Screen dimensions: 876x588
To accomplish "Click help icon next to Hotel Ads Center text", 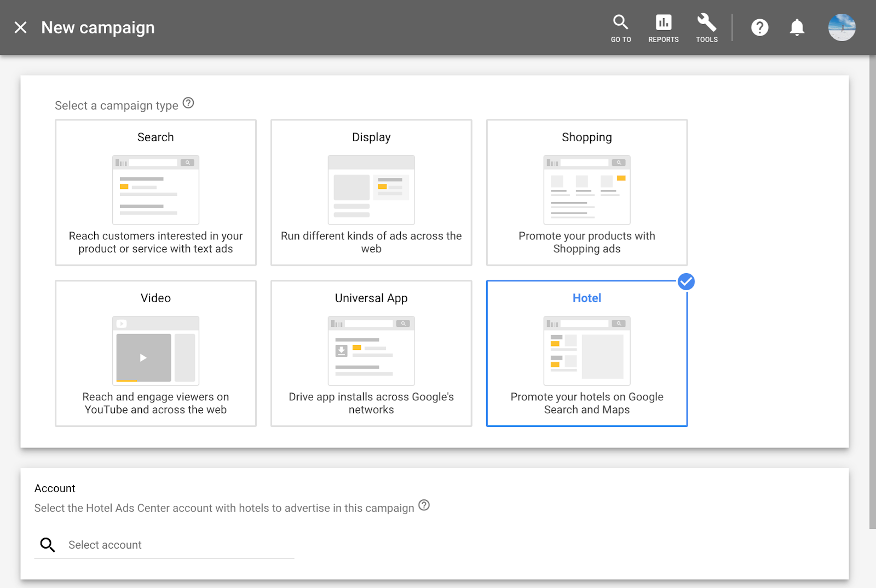I will pos(424,505).
